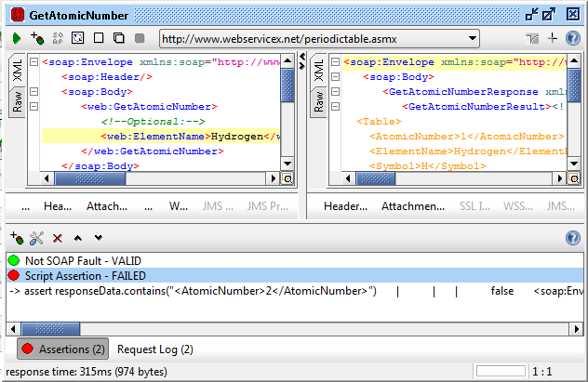
Task: Collapse the request soap:Body node
Action: [33, 91]
